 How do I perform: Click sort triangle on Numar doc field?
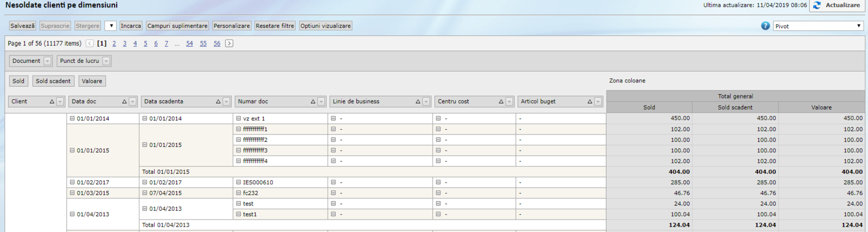[x=313, y=102]
